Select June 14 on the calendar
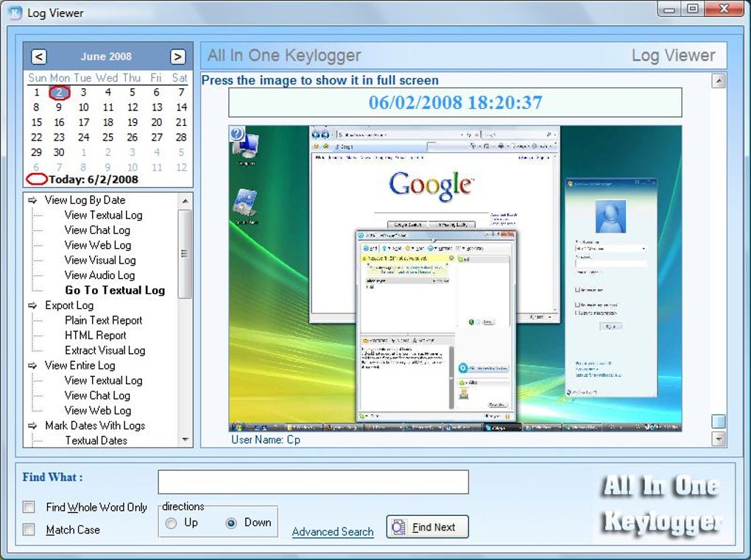This screenshot has height=560, width=751. pyautogui.click(x=181, y=107)
